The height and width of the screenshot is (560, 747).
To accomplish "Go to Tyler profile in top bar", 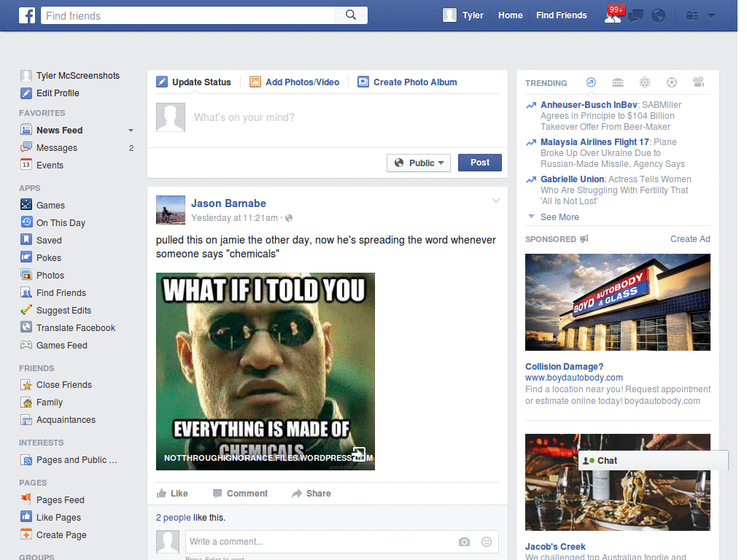I will pyautogui.click(x=463, y=15).
